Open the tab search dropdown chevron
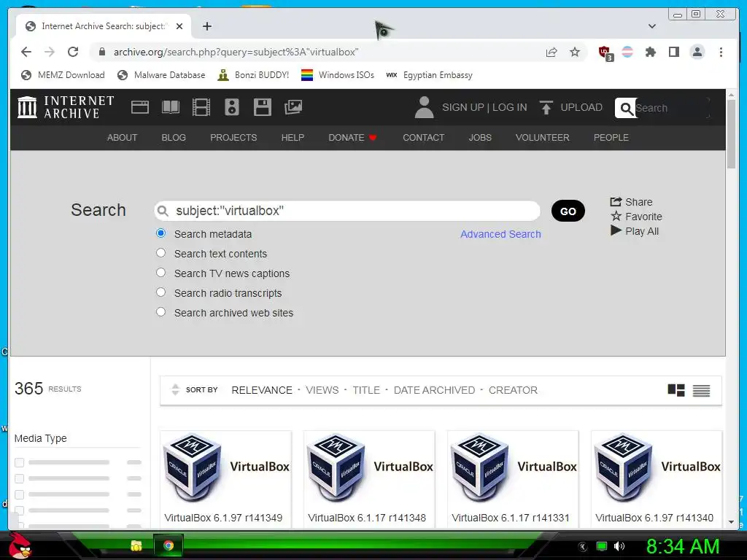Image resolution: width=747 pixels, height=560 pixels. [x=652, y=26]
